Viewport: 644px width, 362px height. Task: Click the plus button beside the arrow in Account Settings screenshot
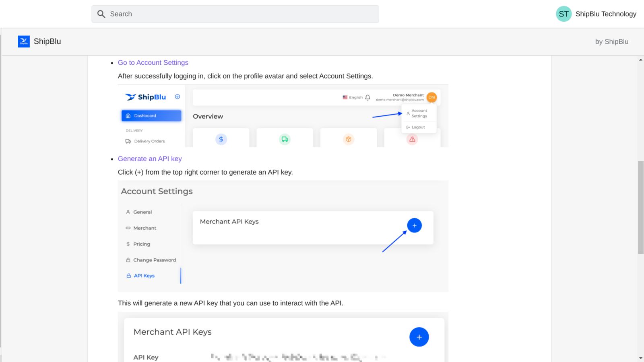414,226
